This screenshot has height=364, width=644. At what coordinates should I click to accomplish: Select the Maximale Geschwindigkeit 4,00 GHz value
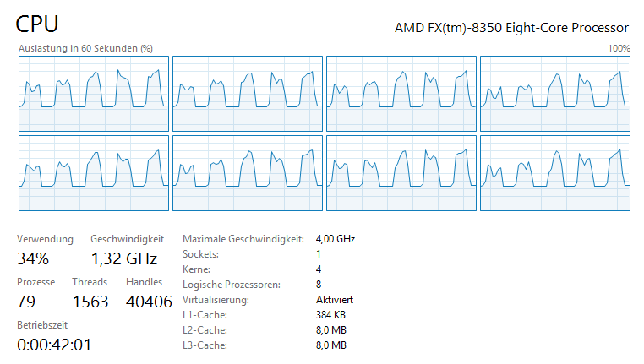[335, 239]
